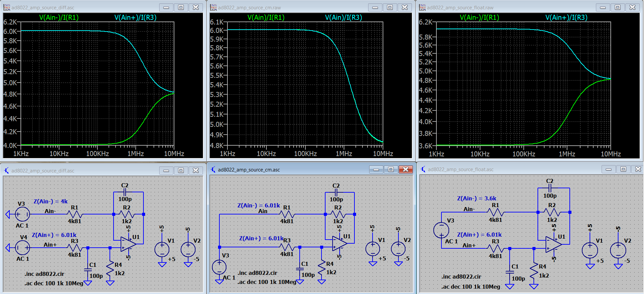Screen dimensions: 644x294
Task: Click the 10MHz axis label in float.raw plot
Action: coord(610,154)
